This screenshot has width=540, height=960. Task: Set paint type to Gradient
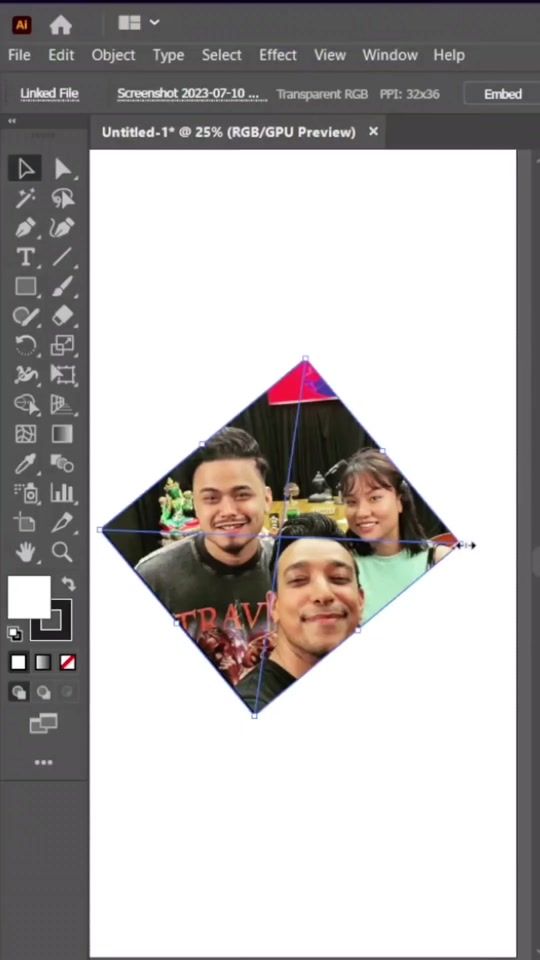pyautogui.click(x=43, y=662)
